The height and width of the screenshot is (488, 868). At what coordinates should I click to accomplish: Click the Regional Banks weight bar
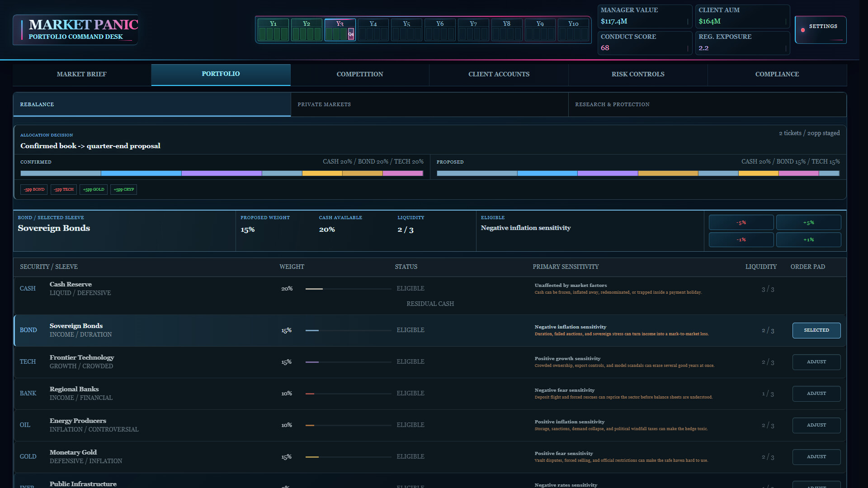(348, 394)
